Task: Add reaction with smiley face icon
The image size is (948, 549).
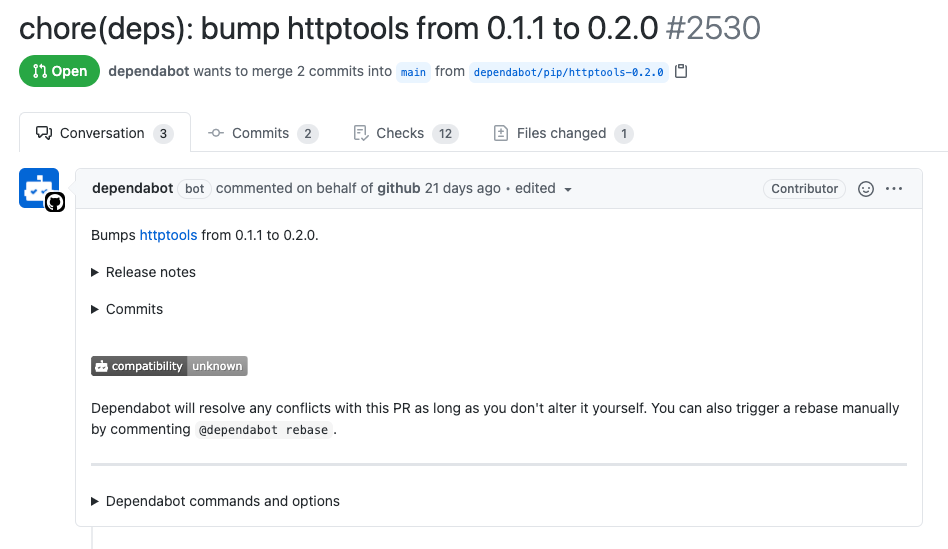Action: [x=866, y=189]
